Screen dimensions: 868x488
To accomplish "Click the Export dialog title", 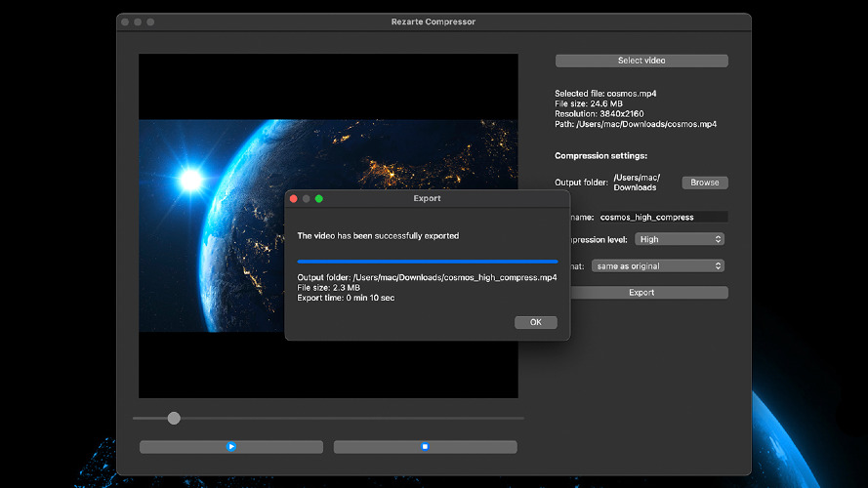I will coord(427,198).
